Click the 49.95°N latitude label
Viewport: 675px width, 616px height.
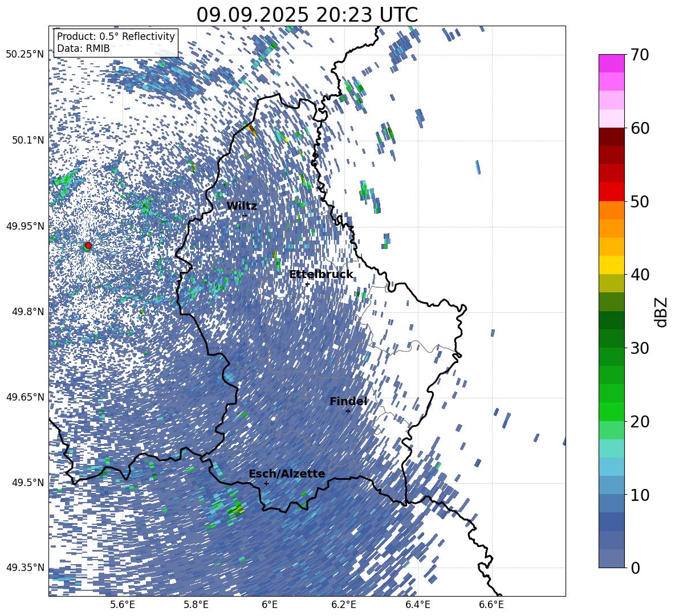[26, 226]
